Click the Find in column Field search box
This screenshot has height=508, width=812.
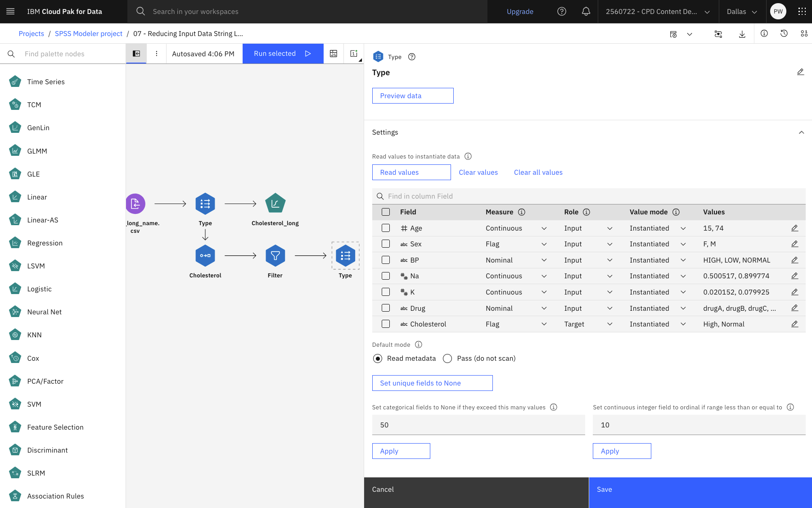tap(589, 196)
